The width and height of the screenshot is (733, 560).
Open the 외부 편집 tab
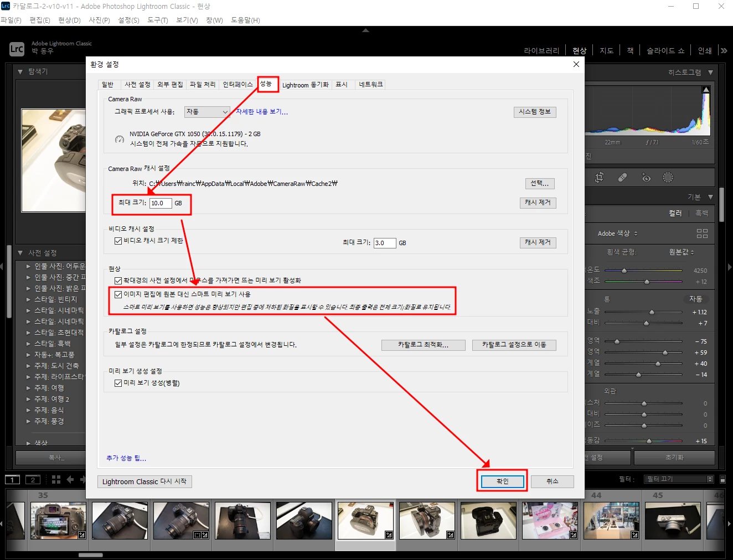pyautogui.click(x=170, y=85)
